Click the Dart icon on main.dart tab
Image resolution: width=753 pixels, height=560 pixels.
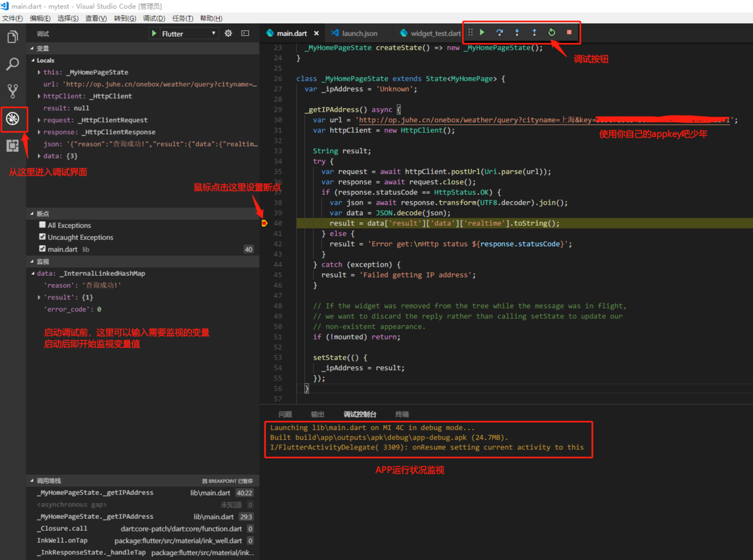click(270, 33)
